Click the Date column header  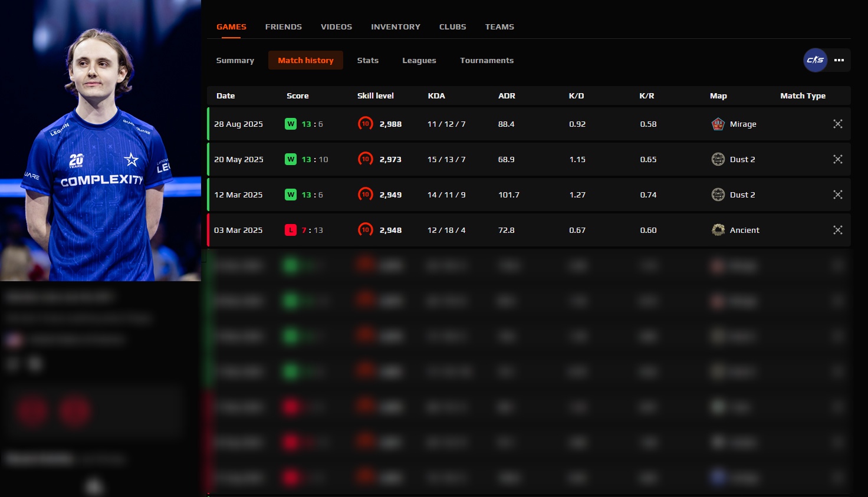(x=225, y=96)
